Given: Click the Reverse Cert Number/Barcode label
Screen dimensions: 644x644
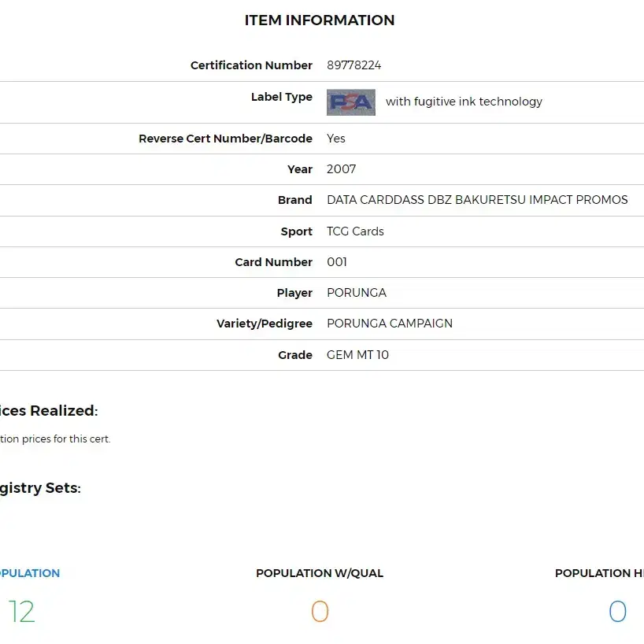Looking at the screenshot, I should tap(225, 139).
